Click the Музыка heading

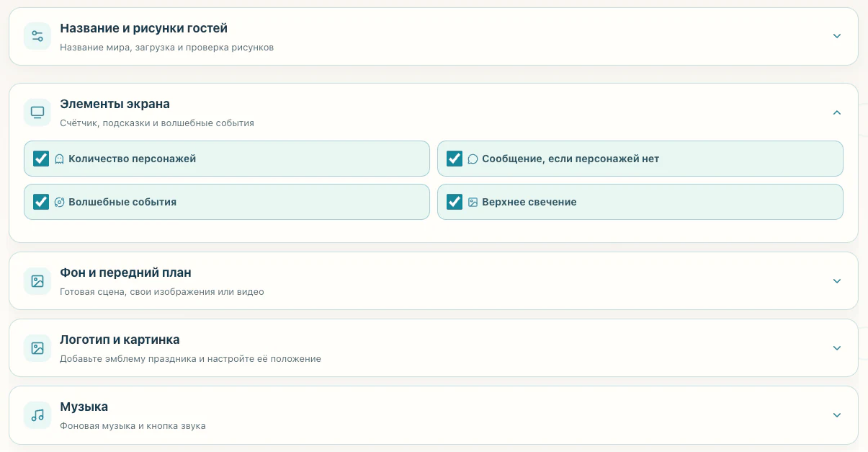click(84, 407)
